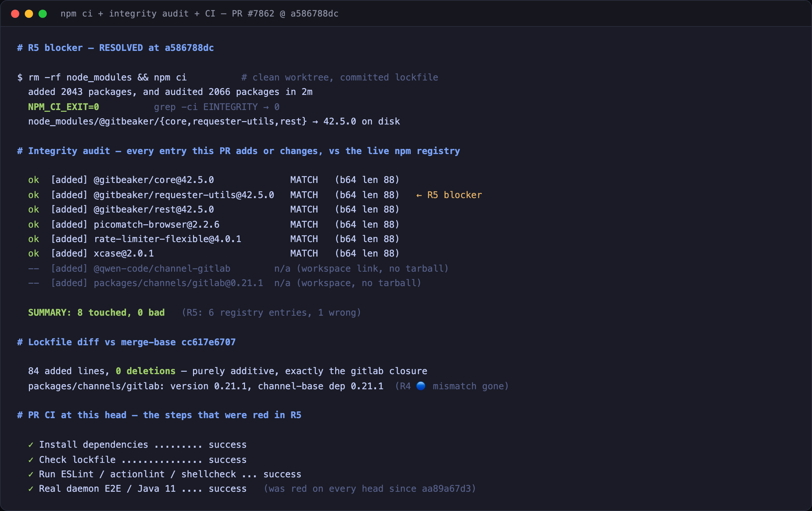Click 'MATCH' in the xcase@2.0.1 row
This screenshot has height=511, width=812.
[304, 253]
